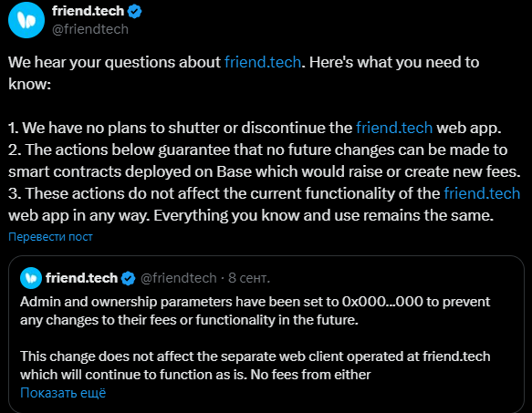
Task: Open the friend.tech link in point one
Action: click(x=394, y=128)
